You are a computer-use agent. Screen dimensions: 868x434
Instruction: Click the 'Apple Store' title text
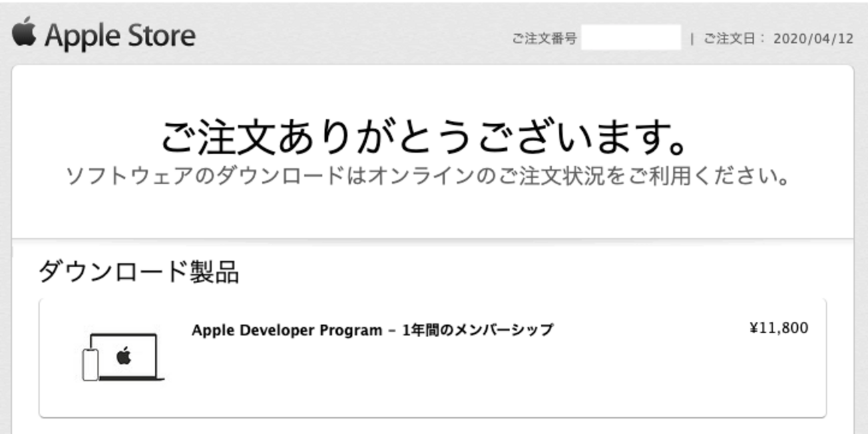pyautogui.click(x=120, y=36)
